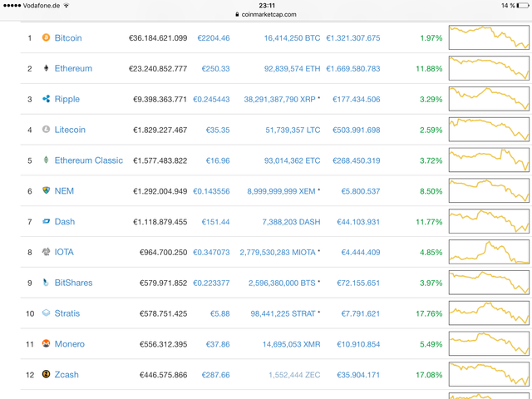Click the Monero logo icon
532x399 pixels.
(x=46, y=343)
